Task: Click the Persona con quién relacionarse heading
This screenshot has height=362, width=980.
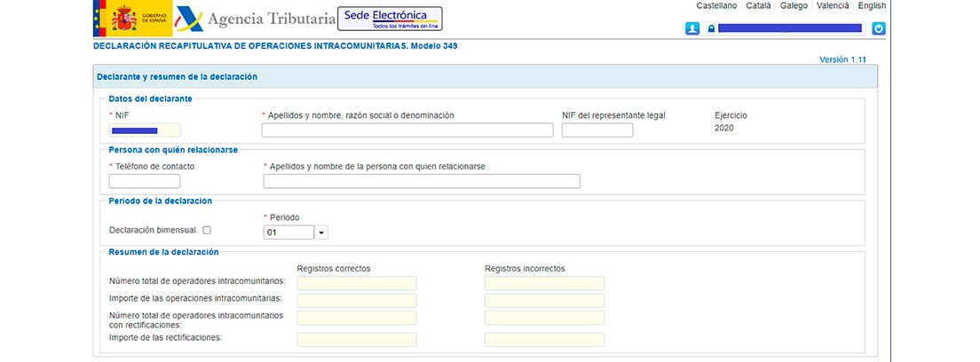Action: [173, 150]
